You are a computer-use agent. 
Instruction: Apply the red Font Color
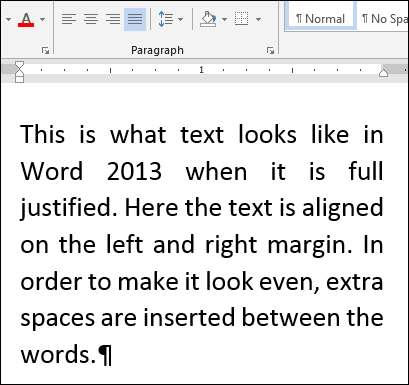pyautogui.click(x=26, y=19)
